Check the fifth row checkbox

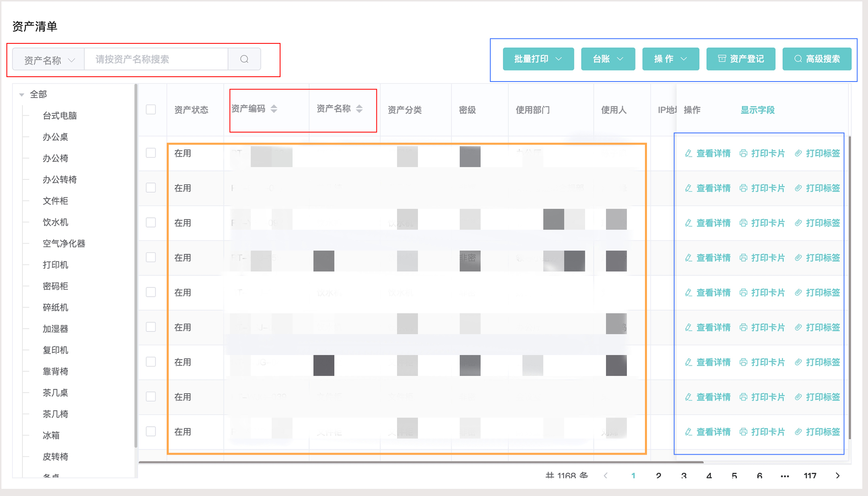pos(151,292)
